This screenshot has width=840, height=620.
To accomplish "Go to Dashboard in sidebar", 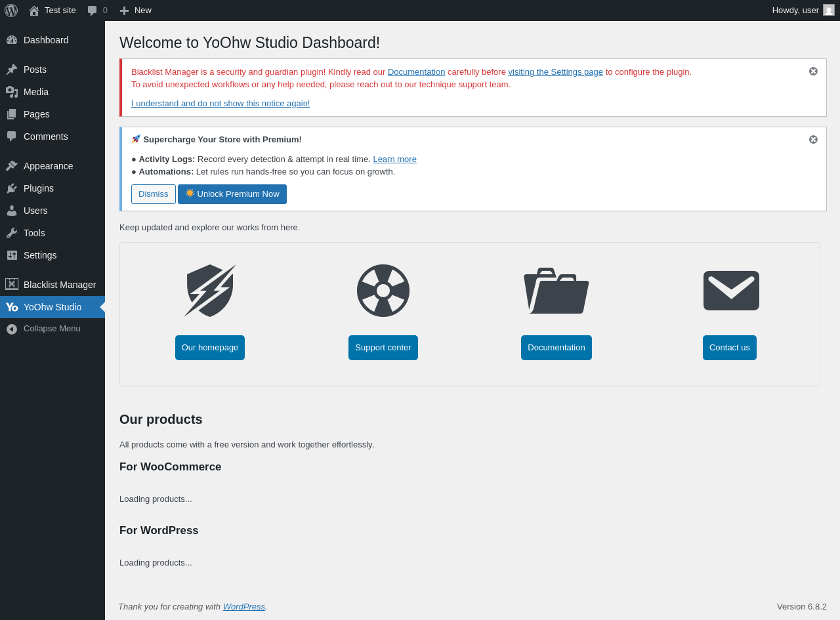I will pos(52,40).
